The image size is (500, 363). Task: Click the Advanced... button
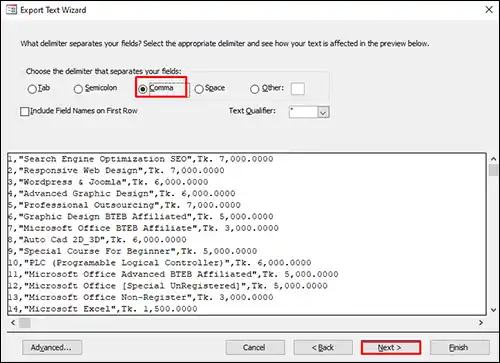click(x=52, y=347)
